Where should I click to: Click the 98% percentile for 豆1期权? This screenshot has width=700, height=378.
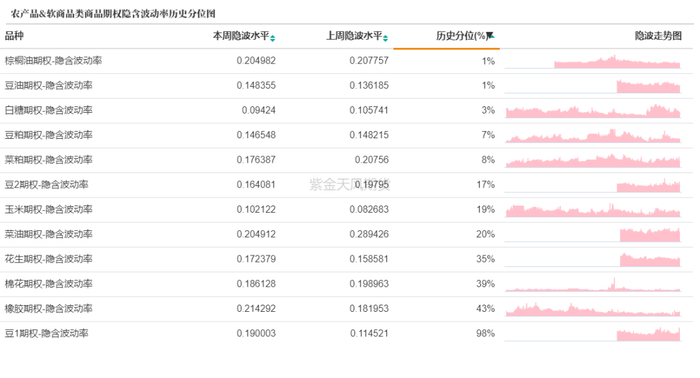pos(486,333)
